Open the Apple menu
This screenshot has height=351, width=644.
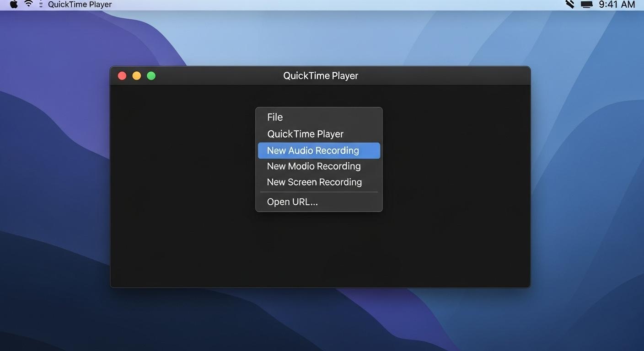point(14,5)
